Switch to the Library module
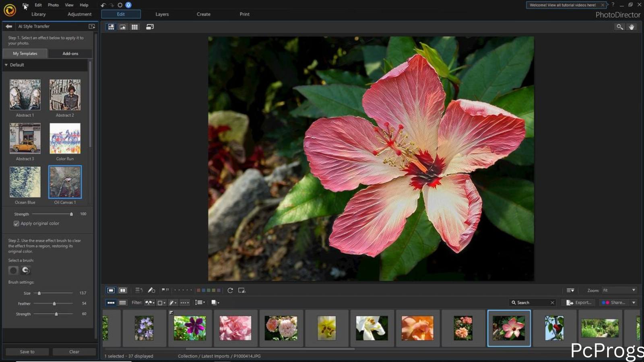 (x=39, y=14)
